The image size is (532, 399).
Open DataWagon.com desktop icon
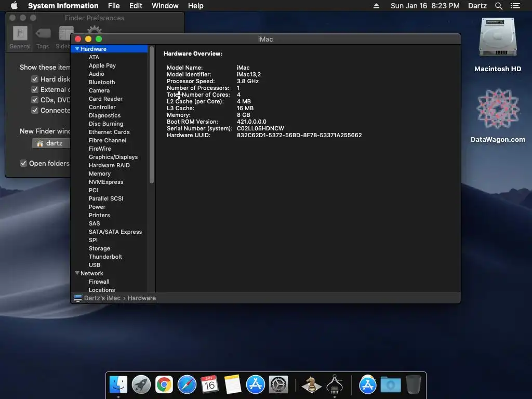tap(498, 109)
